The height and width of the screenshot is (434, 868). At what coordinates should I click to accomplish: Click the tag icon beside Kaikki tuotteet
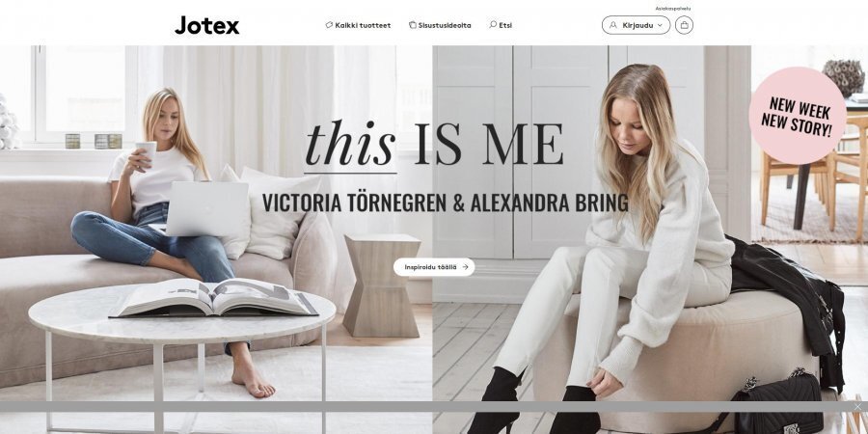(x=329, y=25)
